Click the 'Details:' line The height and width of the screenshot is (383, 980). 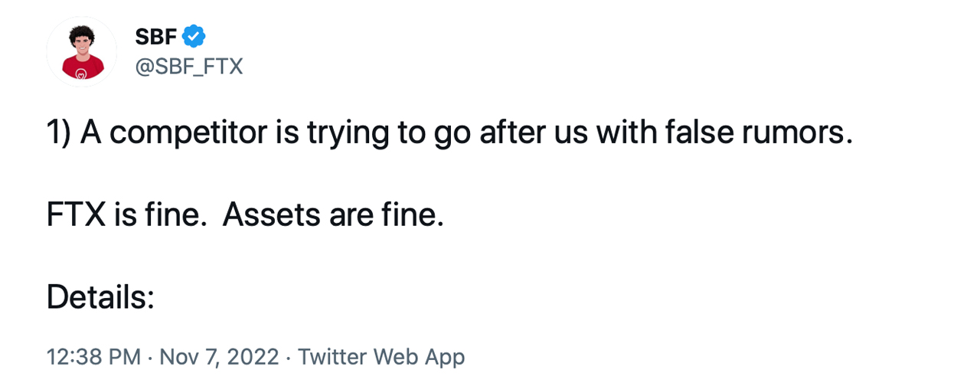click(x=101, y=297)
